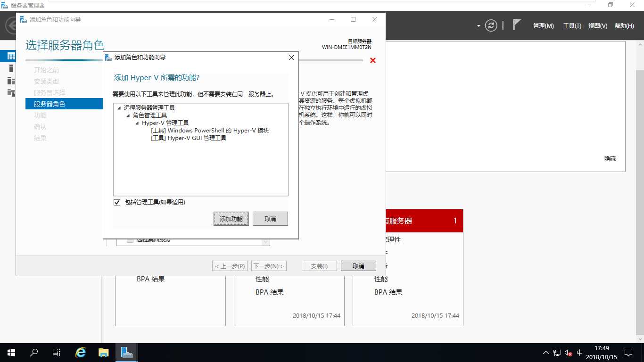The image size is (644, 362).
Task: Open the Dashboard icon in Server Manager sidebar
Action: pos(11,57)
